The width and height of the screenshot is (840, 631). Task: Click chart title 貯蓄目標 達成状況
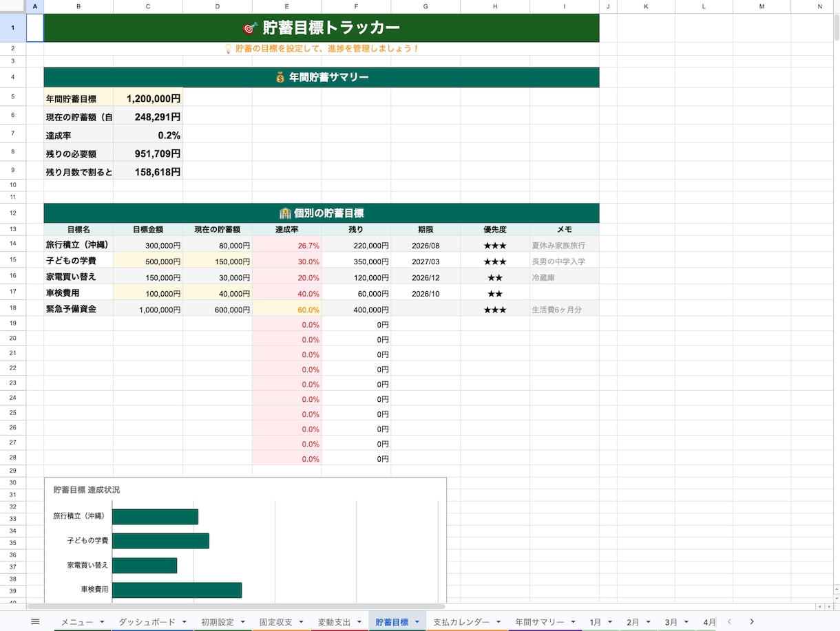point(87,490)
